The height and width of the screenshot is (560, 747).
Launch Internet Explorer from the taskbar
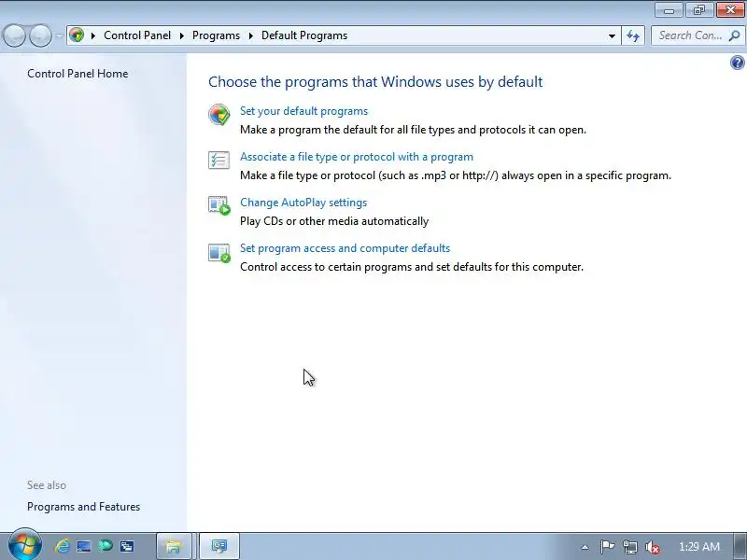[62, 546]
